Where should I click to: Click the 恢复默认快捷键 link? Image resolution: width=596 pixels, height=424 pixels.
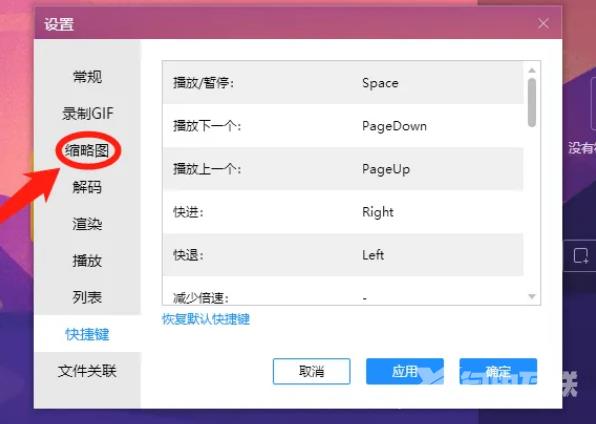tap(206, 319)
